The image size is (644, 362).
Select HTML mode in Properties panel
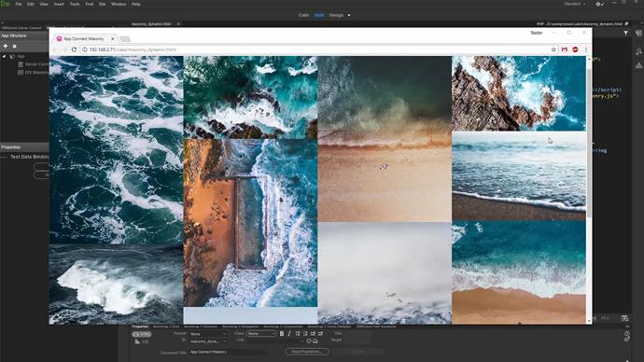[x=142, y=335]
